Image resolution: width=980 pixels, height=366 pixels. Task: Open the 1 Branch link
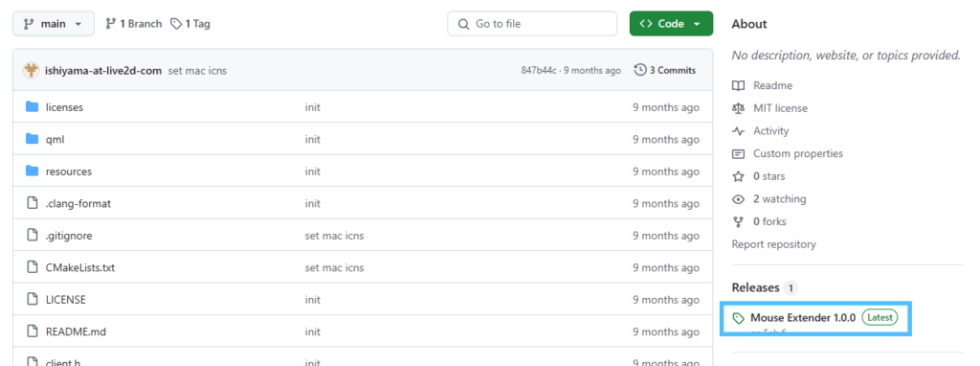(133, 24)
